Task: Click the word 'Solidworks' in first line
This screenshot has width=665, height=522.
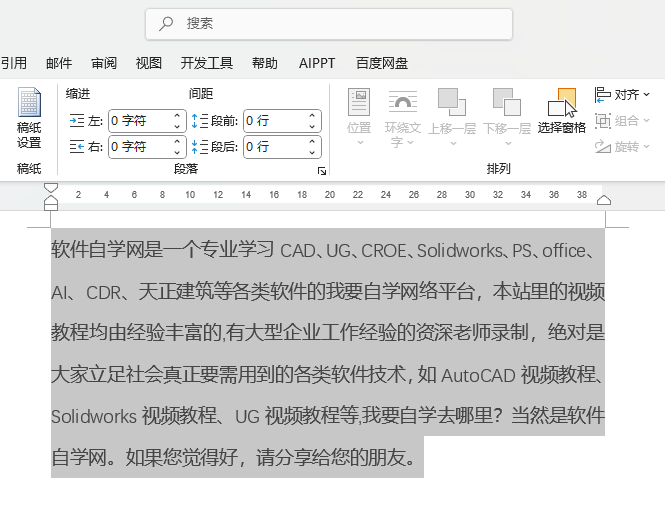Action: coord(460,251)
